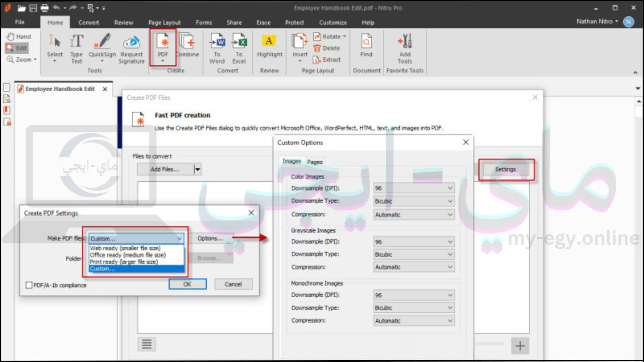Open Color Images Downsample Type dropdown
644x362 pixels.
pyautogui.click(x=414, y=201)
